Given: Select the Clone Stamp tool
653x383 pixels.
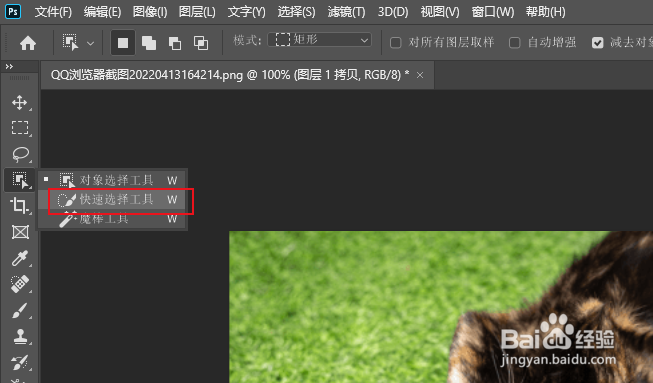Looking at the screenshot, I should [x=20, y=336].
